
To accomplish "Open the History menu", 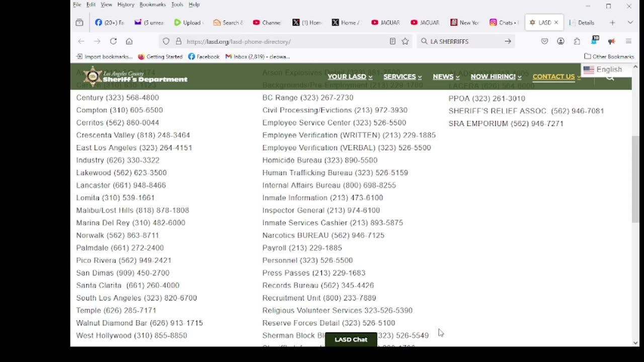I will (x=126, y=5).
